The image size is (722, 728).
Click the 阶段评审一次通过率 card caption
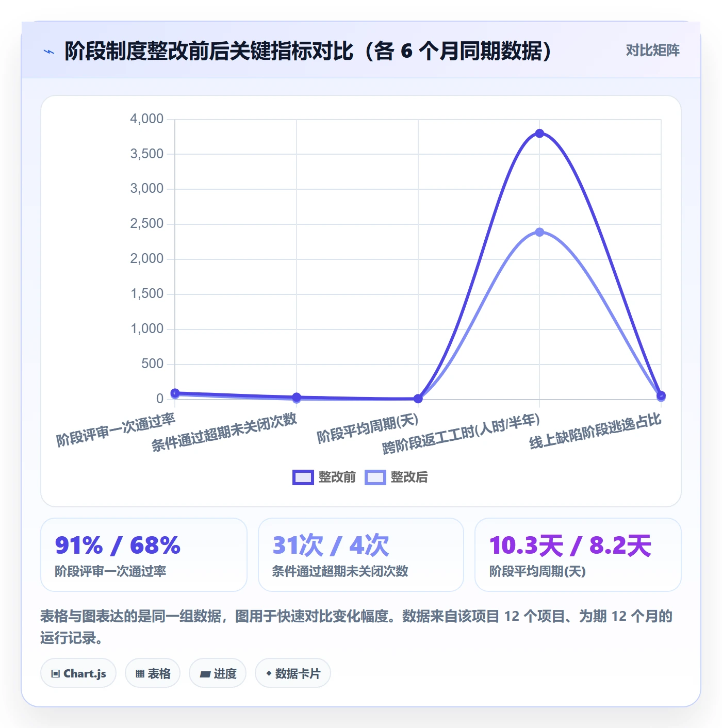coord(110,571)
